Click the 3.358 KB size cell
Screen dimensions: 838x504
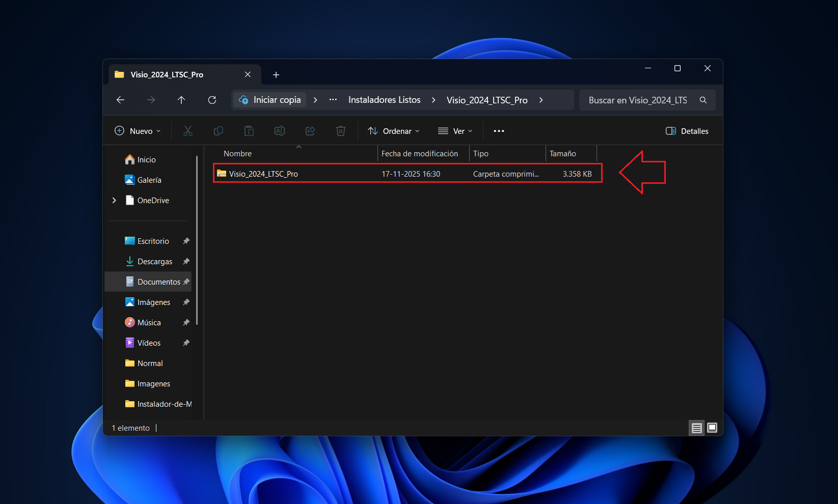577,174
